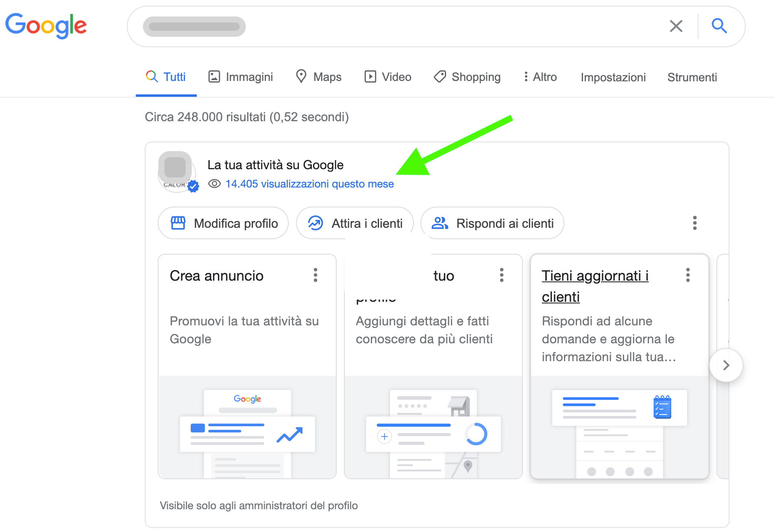Viewport: 775px width, 532px height.
Task: Click the people icon in Rispondi ai clienti
Action: 440,223
